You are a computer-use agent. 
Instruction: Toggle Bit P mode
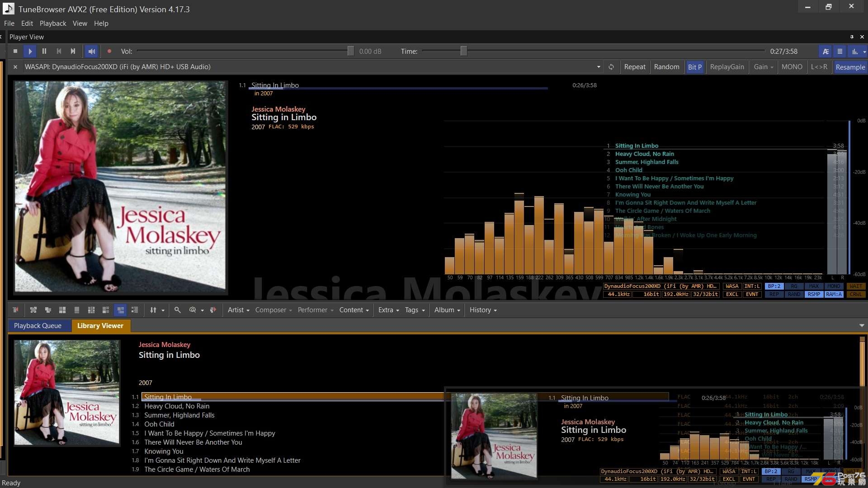point(695,67)
